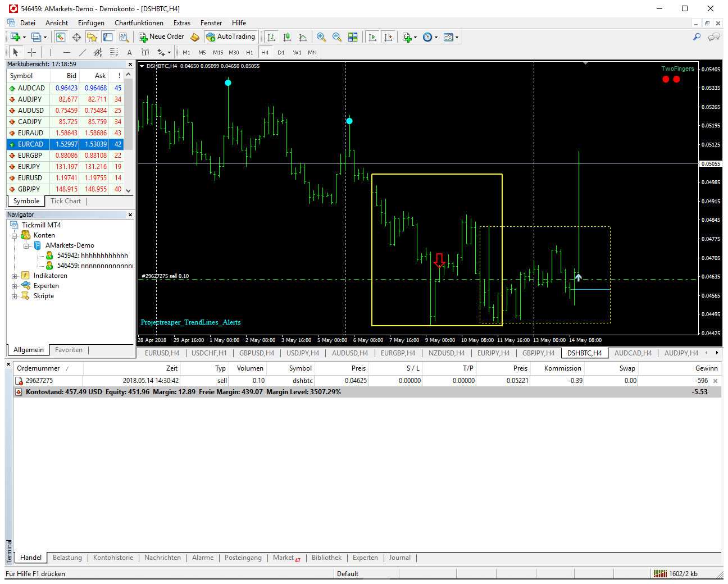Image resolution: width=728 pixels, height=584 pixels.
Task: Select the W1 timeframe
Action: [297, 52]
